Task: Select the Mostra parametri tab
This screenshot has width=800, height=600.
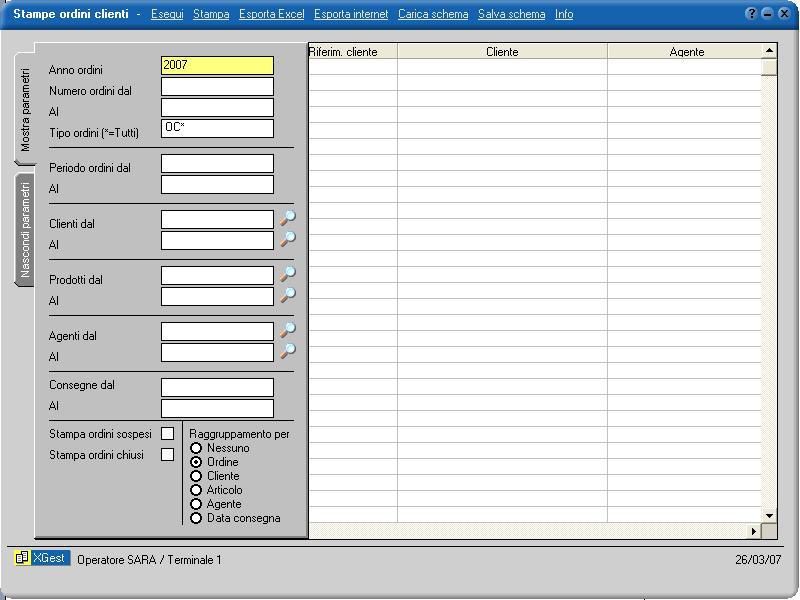Action: tap(26, 110)
